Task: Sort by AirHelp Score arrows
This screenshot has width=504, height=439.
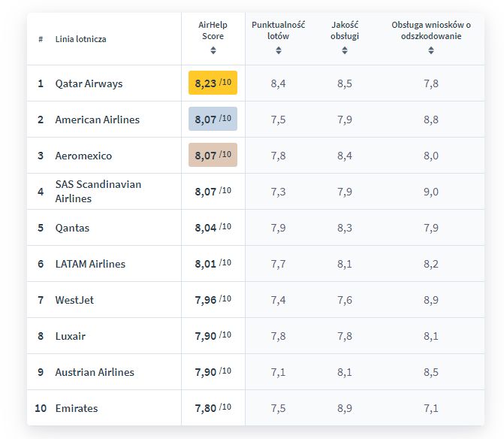Action: click(213, 50)
